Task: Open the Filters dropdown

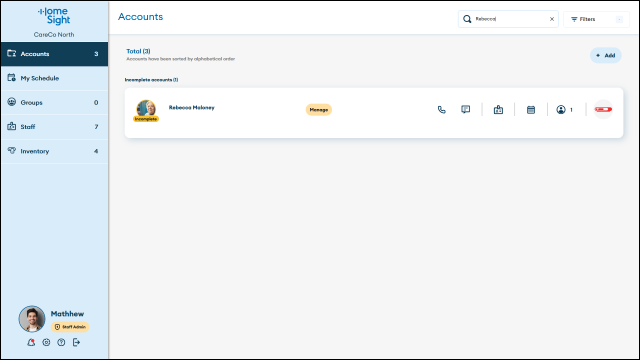Action: click(x=596, y=19)
